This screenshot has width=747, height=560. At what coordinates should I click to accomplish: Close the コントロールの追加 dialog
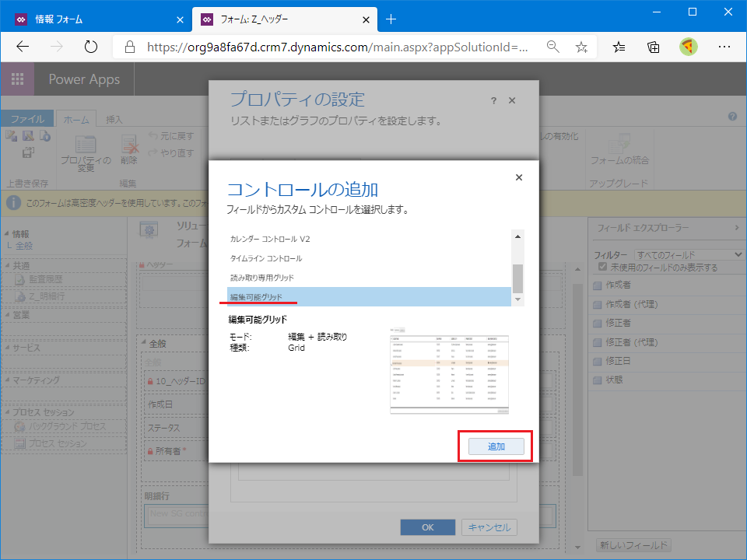point(519,177)
